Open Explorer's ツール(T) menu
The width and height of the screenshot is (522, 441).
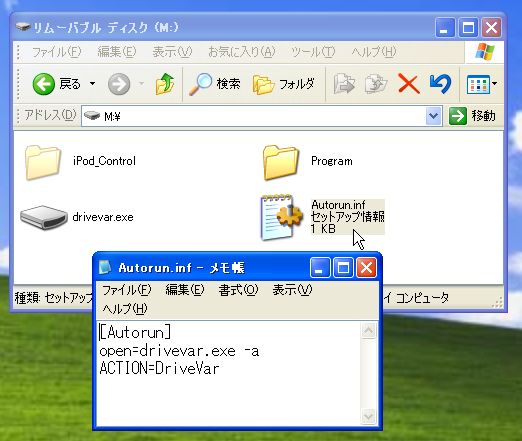point(313,52)
